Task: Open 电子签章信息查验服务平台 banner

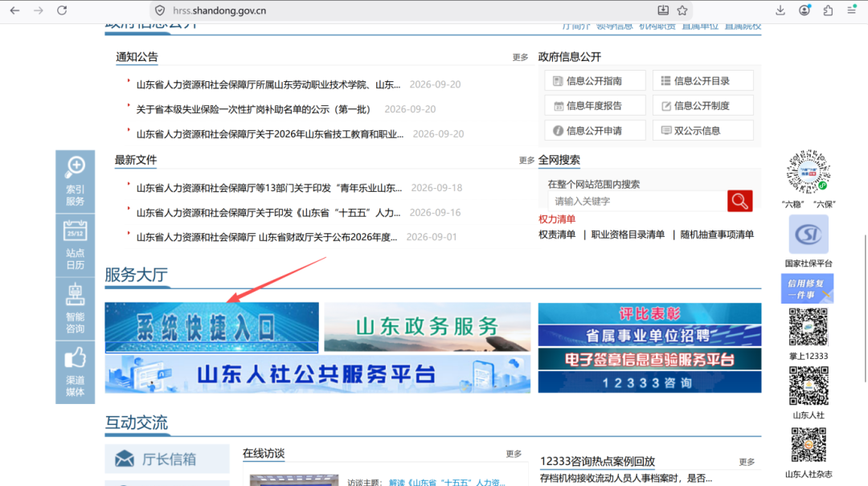Action: (649, 359)
